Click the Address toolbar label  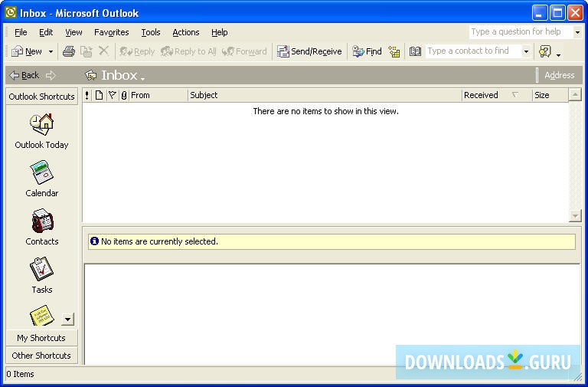559,75
